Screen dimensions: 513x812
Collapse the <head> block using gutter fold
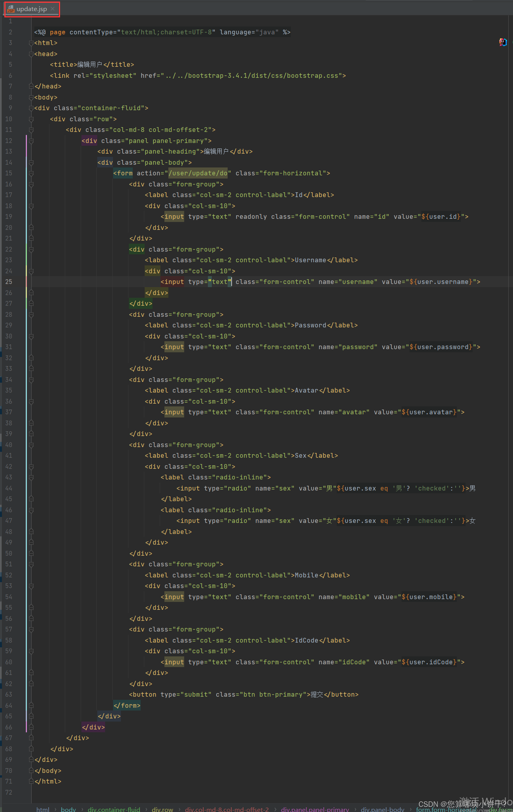(x=31, y=54)
